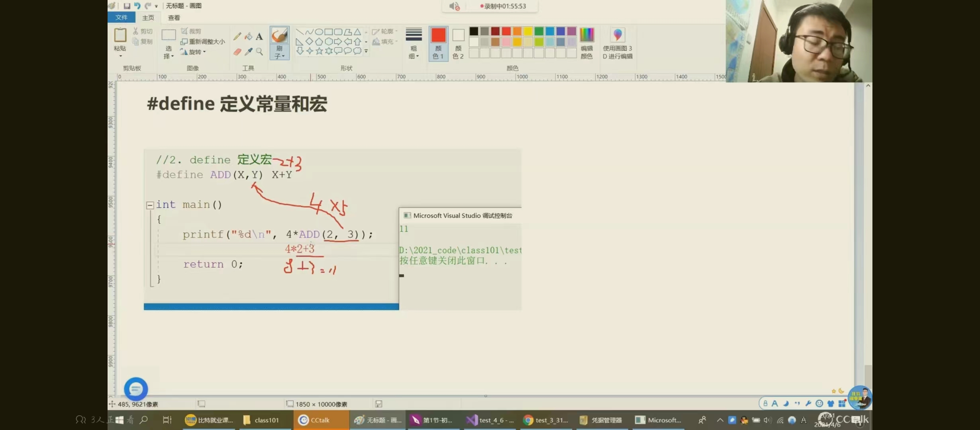Image resolution: width=980 pixels, height=430 pixels.
Task: Pick the Color picker eyedropper tool
Action: click(248, 52)
